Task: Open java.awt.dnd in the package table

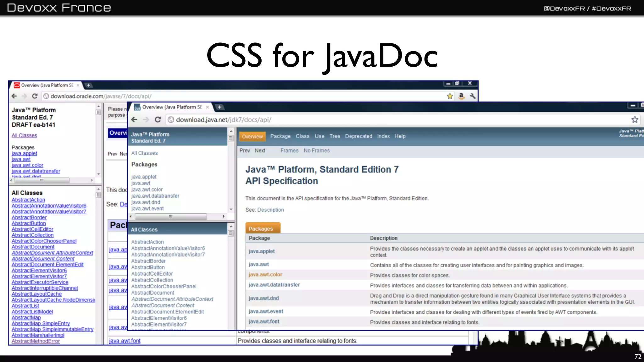Action: (x=264, y=298)
